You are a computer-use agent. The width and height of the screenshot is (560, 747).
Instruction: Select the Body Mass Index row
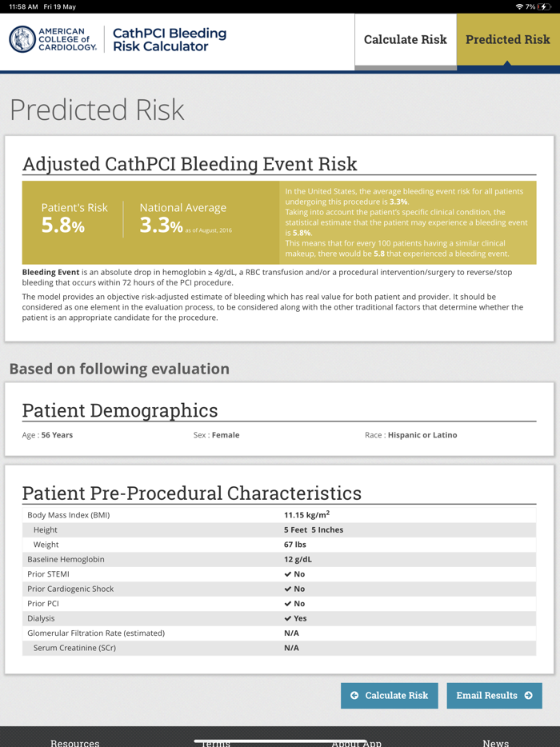point(280,514)
